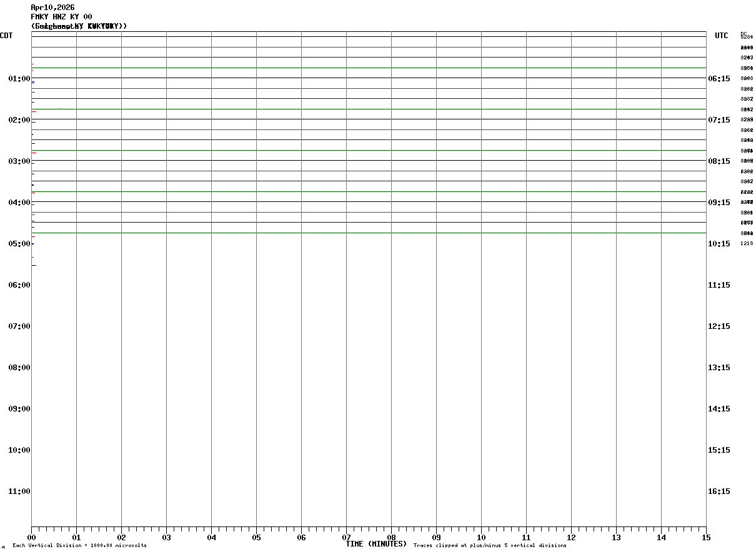Click the 06:15 UTC row label
756x554 pixels.
tap(719, 79)
